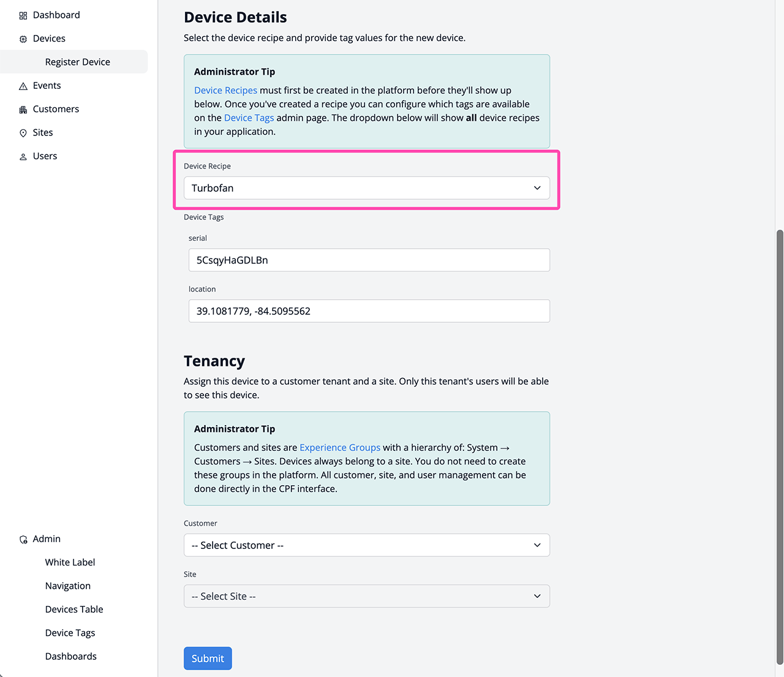Screen dimensions: 784x677
Task: Follow the Device Recipes link
Action: coord(225,90)
